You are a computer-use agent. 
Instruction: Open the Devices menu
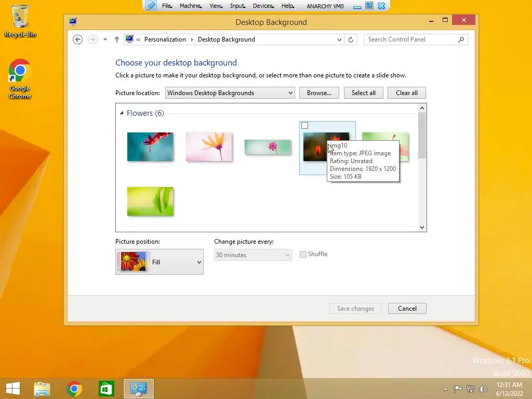[263, 6]
